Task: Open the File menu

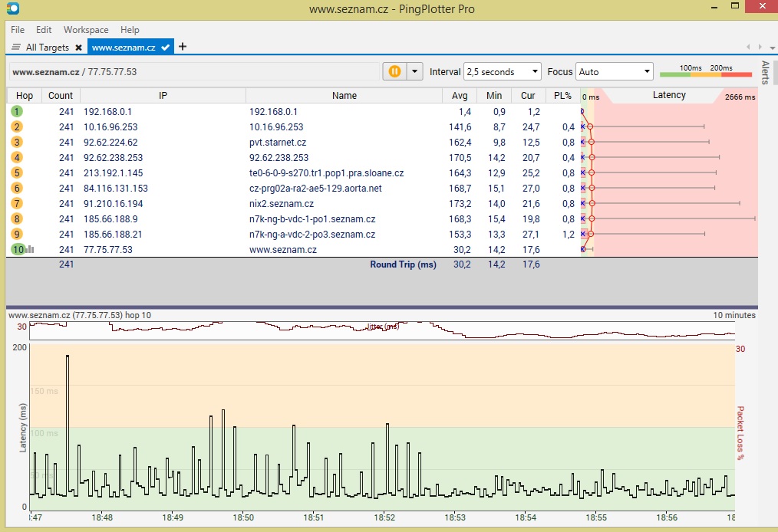Action: pos(18,30)
